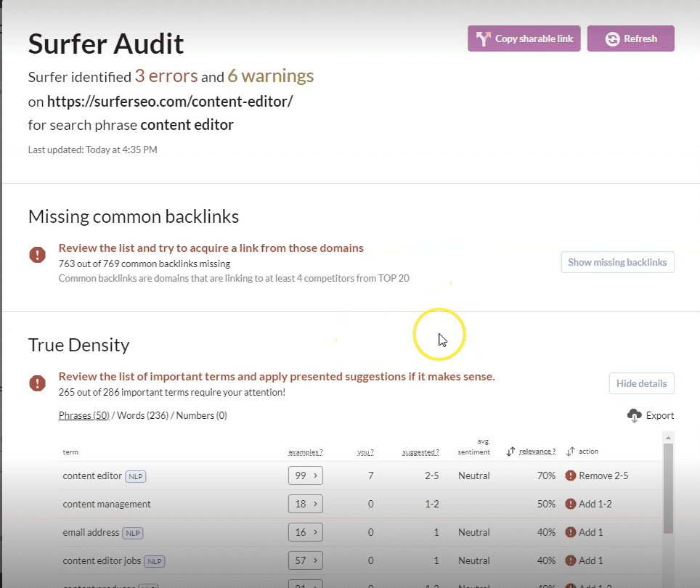The width and height of the screenshot is (700, 588).
Task: Select the content management term
Action: point(107,504)
